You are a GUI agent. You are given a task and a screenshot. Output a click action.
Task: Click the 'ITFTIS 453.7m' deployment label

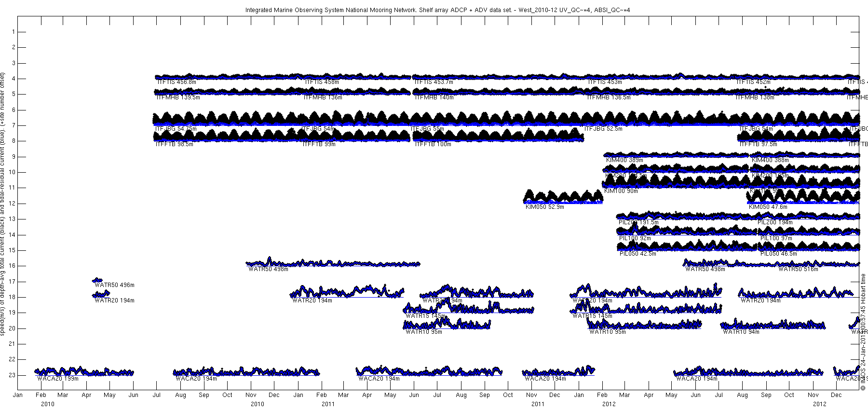click(x=434, y=82)
